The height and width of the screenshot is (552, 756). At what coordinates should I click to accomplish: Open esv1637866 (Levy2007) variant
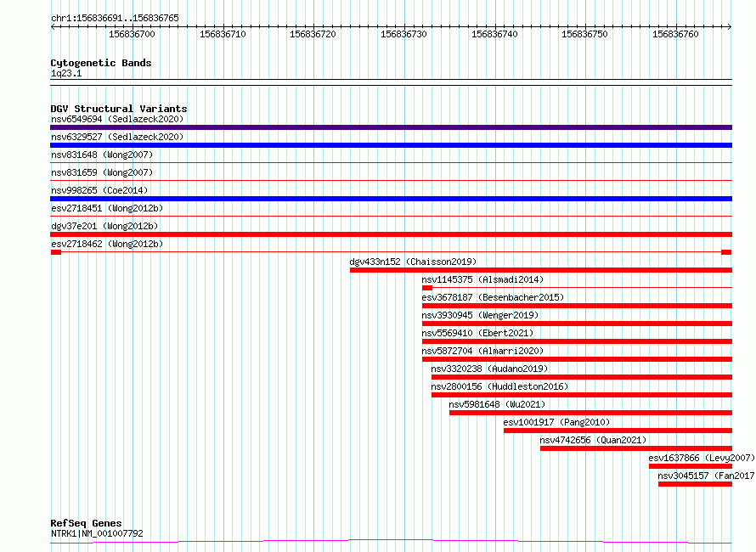(x=702, y=458)
